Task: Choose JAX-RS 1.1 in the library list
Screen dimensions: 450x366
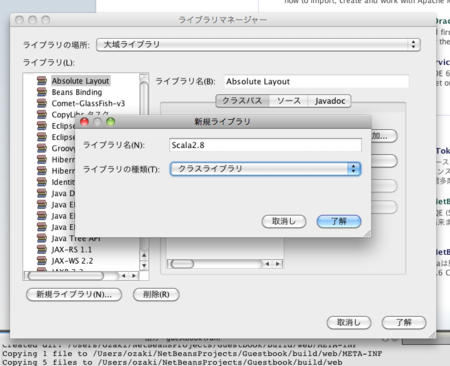Action: pos(71,250)
